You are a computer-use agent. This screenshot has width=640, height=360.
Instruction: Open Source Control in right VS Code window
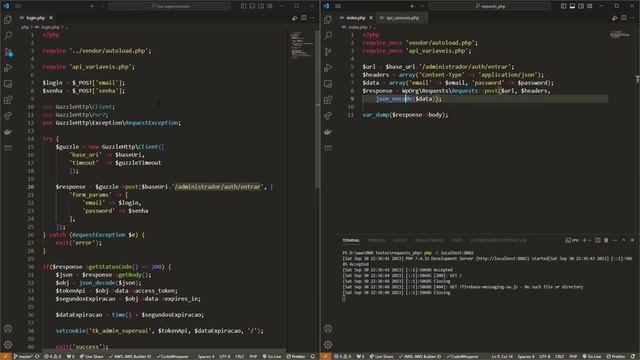pyautogui.click(x=328, y=52)
